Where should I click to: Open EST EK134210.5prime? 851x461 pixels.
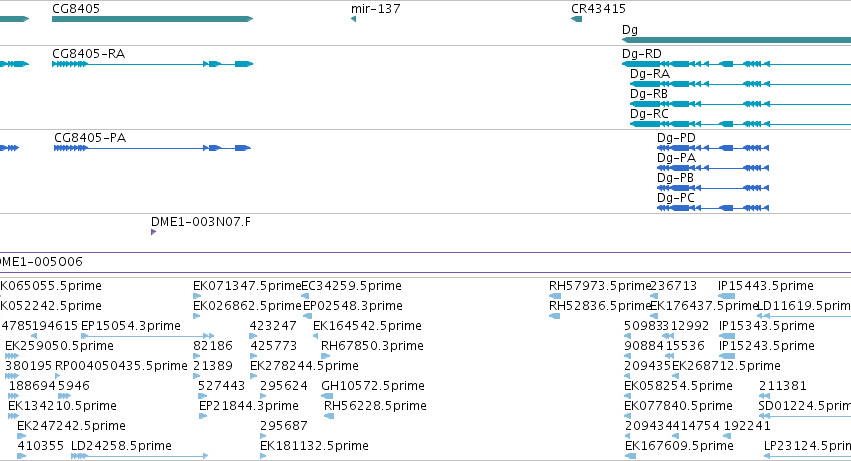coord(62,406)
